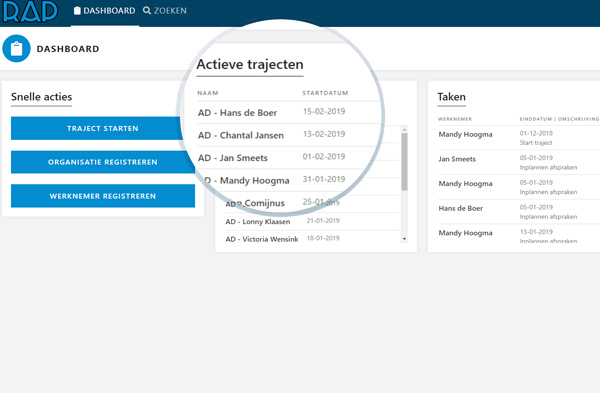Viewport: 600px width, 393px height.
Task: Click the magnifier icon beside Zoeken
Action: click(x=147, y=10)
